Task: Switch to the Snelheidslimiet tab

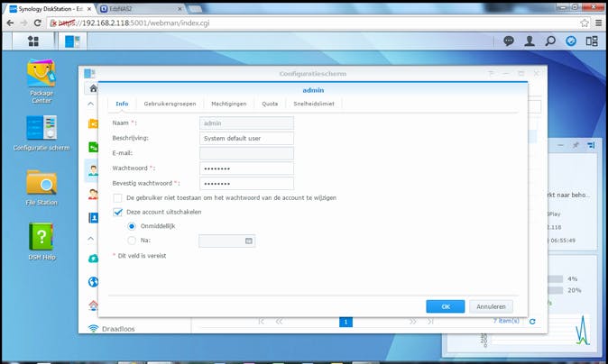Action: 314,104
